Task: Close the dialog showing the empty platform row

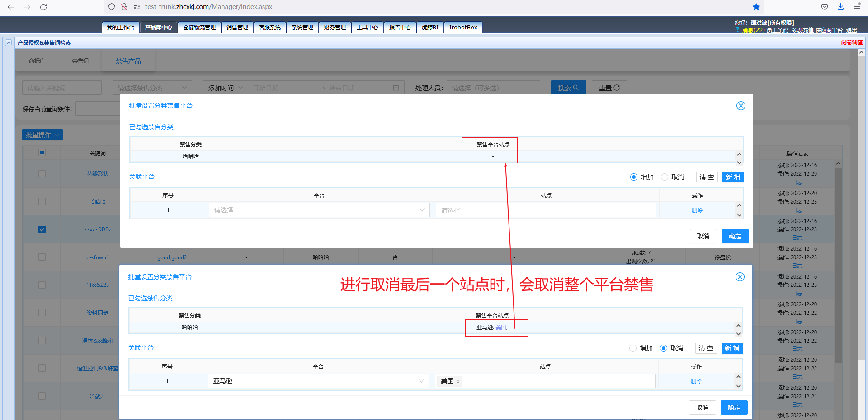Action: point(741,106)
